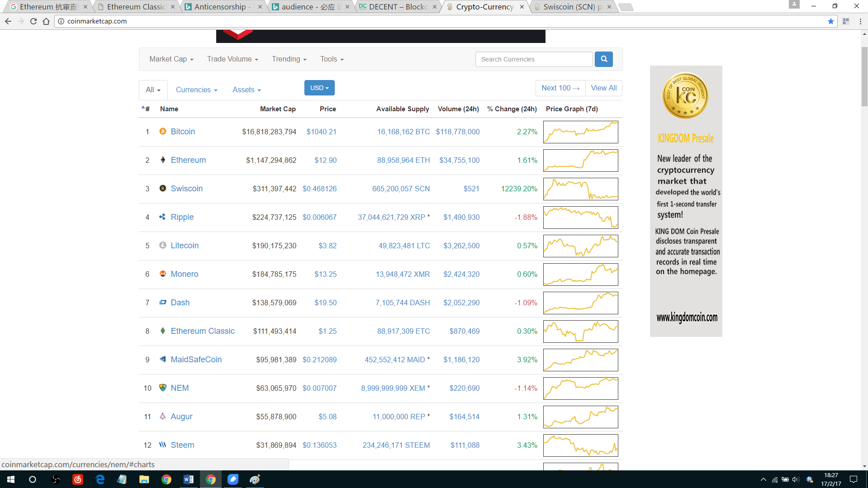This screenshot has height=488, width=868.
Task: Sort the table by Market Cap column
Action: (x=278, y=109)
